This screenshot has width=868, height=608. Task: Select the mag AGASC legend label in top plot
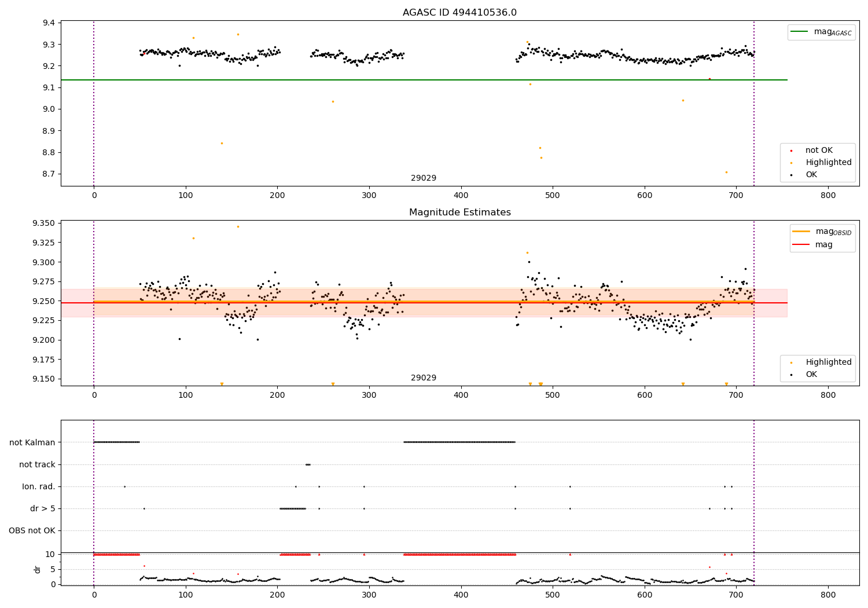point(833,32)
